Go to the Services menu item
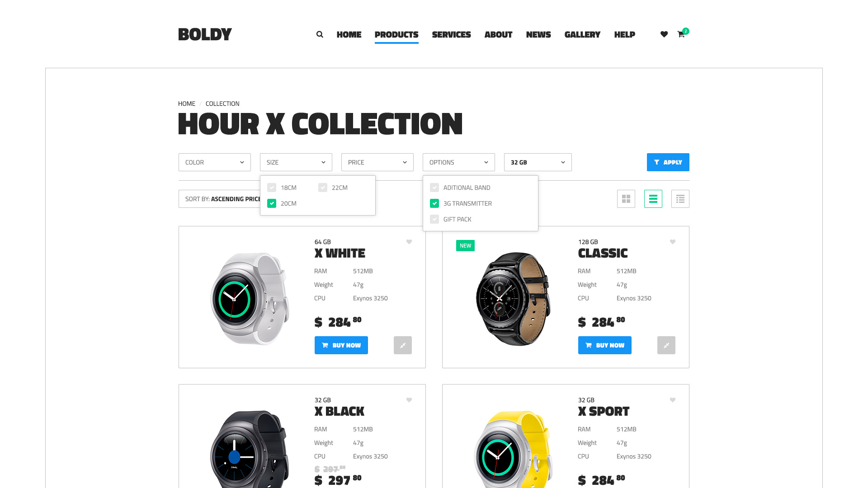 point(451,34)
